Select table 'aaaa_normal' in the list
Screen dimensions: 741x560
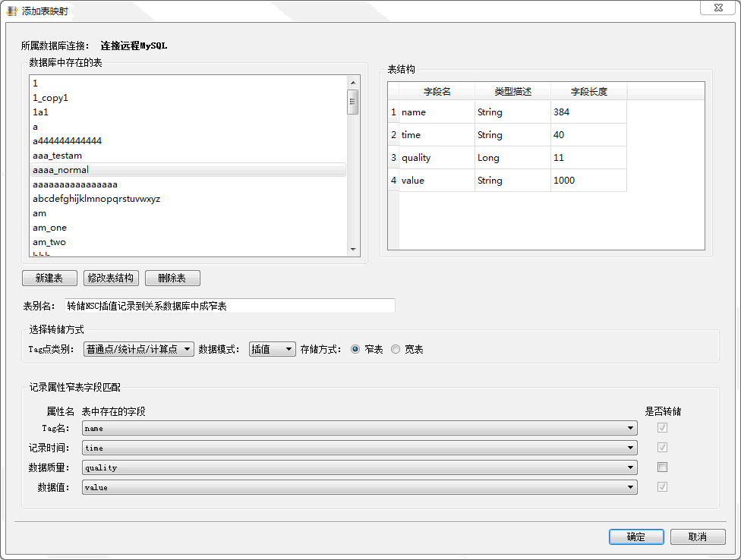click(x=188, y=170)
